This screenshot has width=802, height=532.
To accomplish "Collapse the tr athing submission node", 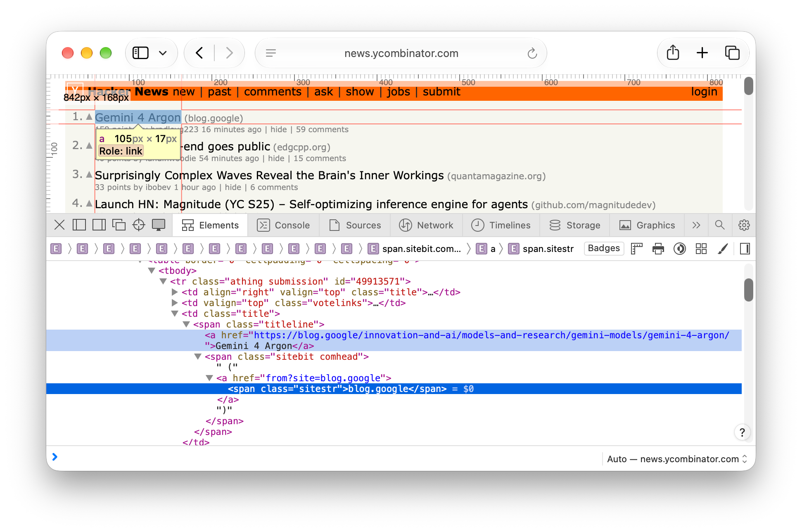I will tap(163, 281).
